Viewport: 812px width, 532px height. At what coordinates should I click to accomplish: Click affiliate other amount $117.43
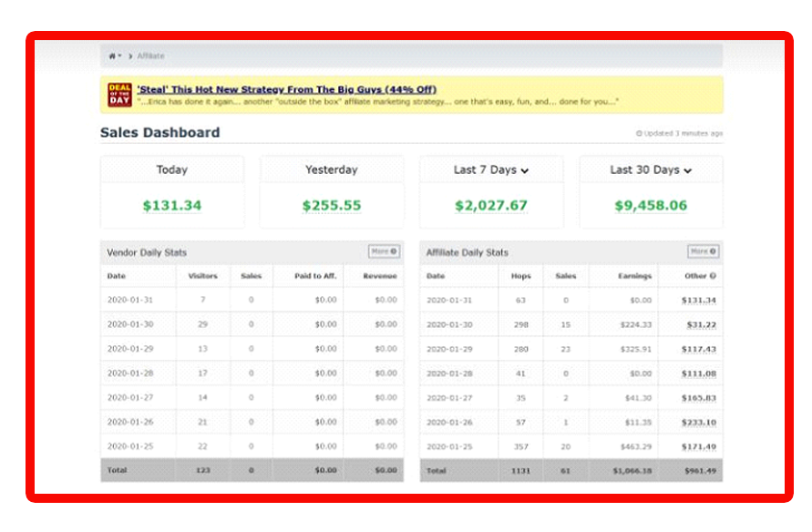[x=699, y=349]
